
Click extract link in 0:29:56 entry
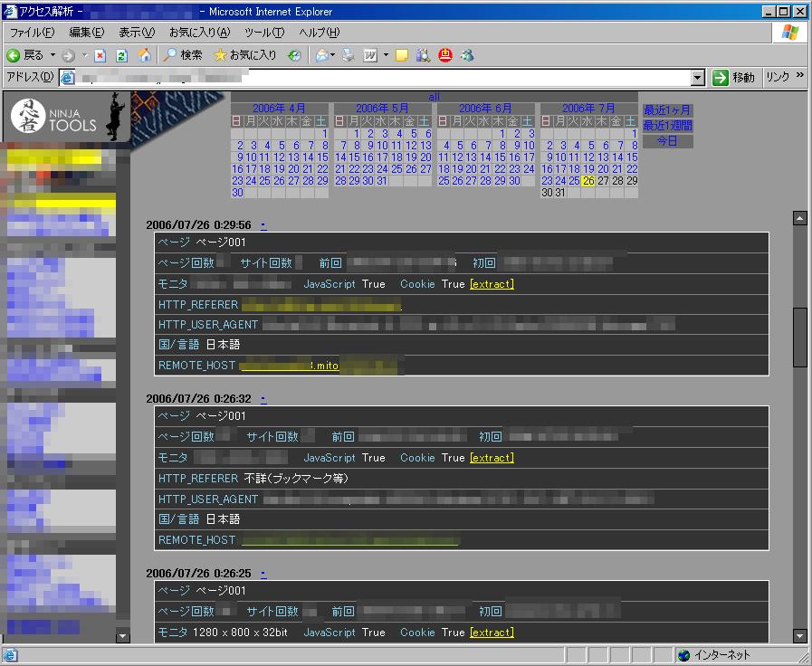492,284
